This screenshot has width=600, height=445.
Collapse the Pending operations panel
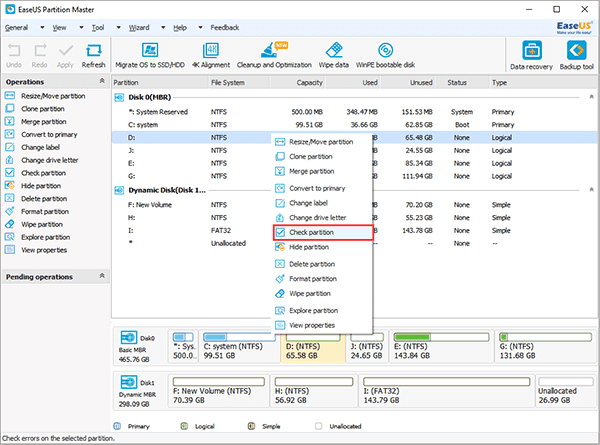coord(102,275)
